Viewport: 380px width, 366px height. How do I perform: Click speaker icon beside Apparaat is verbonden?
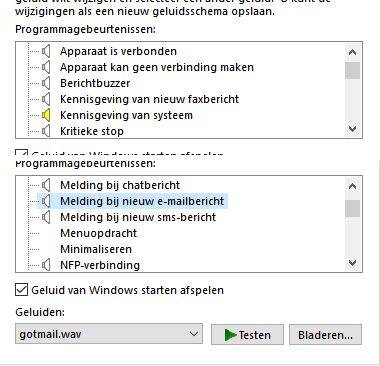[x=46, y=51]
